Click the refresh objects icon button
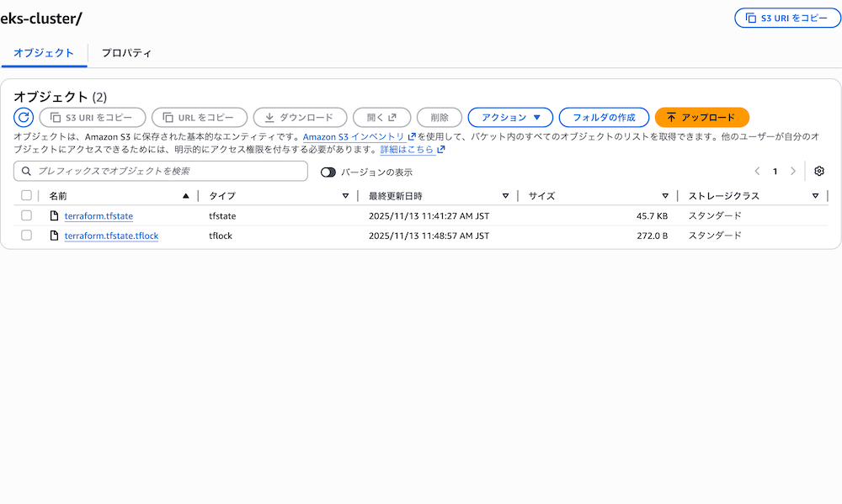 coord(24,118)
